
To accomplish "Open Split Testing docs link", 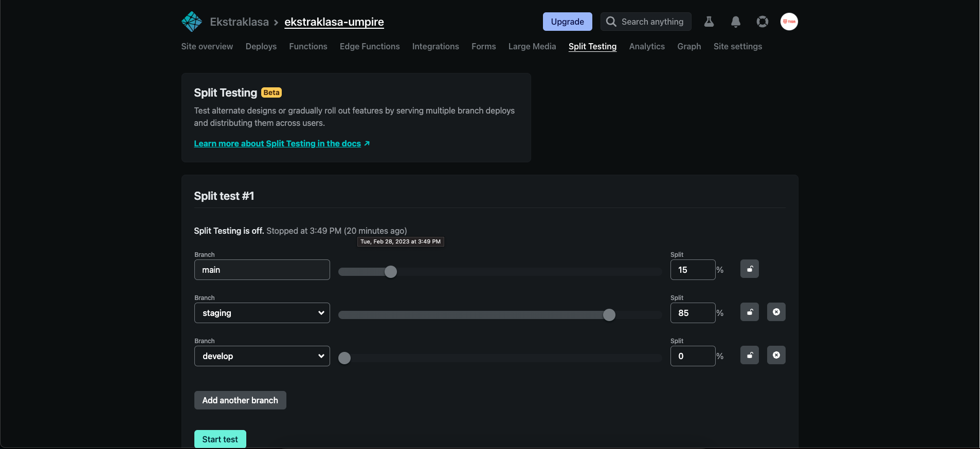I will (x=277, y=143).
